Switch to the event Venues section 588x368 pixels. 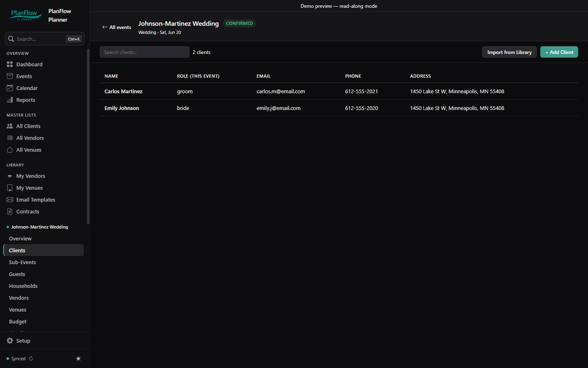pyautogui.click(x=43, y=310)
